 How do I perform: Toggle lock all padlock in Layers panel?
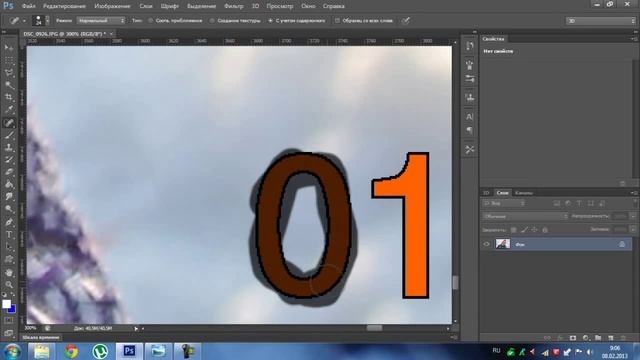tap(545, 230)
